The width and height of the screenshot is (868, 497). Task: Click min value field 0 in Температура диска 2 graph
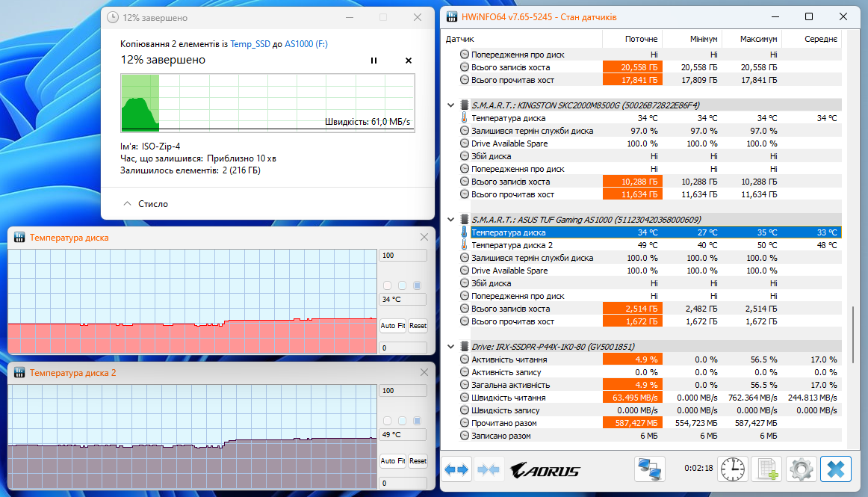pos(403,483)
